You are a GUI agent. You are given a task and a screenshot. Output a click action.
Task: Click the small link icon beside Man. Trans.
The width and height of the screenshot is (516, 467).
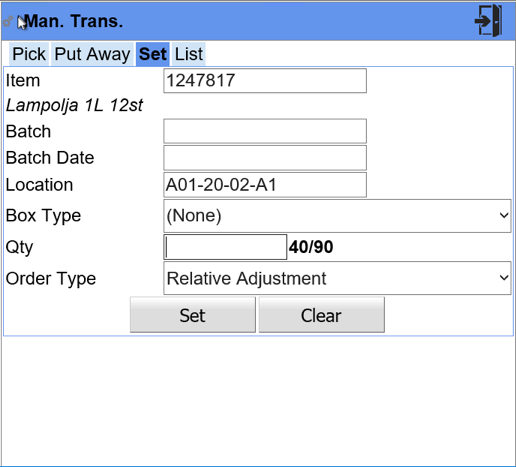pyautogui.click(x=8, y=22)
